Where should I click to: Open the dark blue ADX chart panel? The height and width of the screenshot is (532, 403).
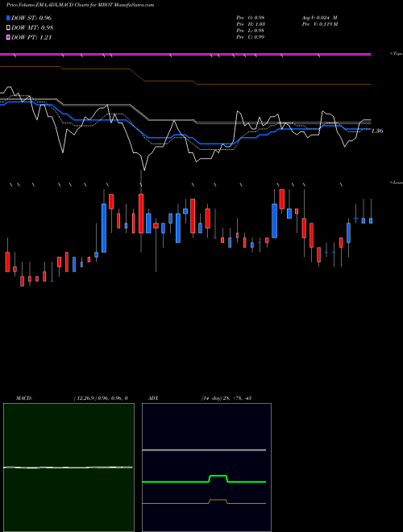tap(206, 468)
